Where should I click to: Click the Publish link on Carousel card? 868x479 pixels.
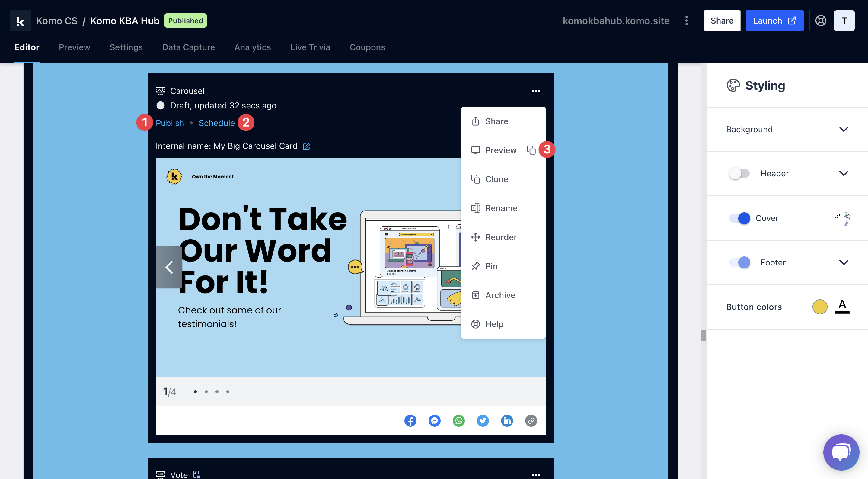point(170,123)
